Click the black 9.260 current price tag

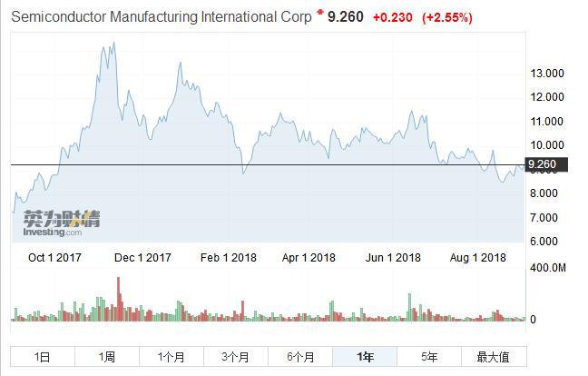click(x=547, y=164)
